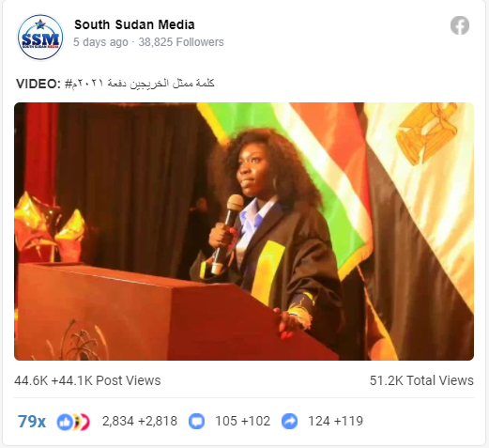
Task: Open the South Sudan Media page name
Action: [134, 24]
